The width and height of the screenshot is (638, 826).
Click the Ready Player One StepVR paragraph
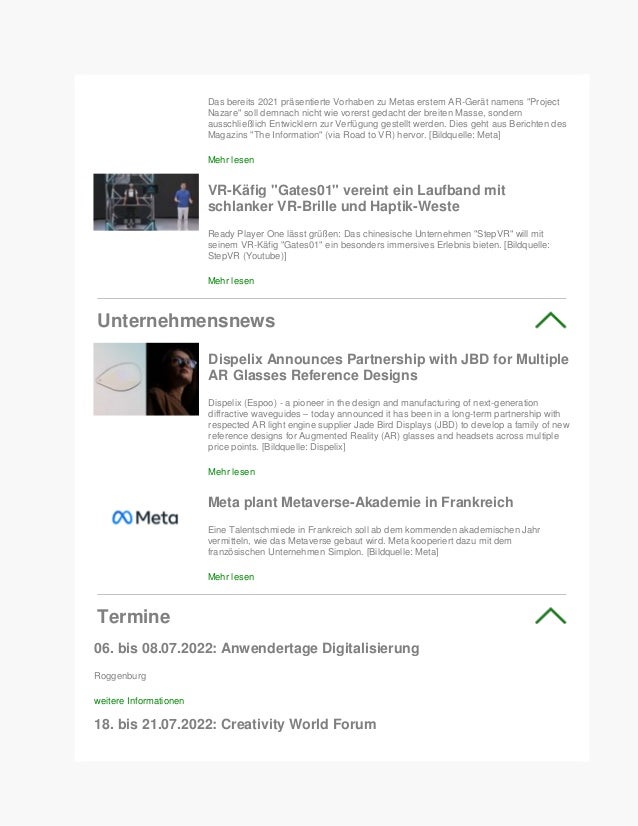379,245
